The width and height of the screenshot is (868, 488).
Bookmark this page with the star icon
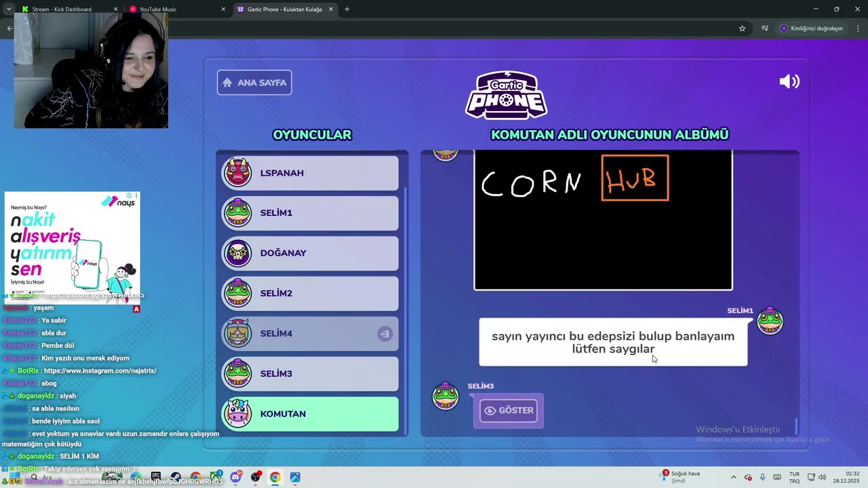tap(742, 28)
